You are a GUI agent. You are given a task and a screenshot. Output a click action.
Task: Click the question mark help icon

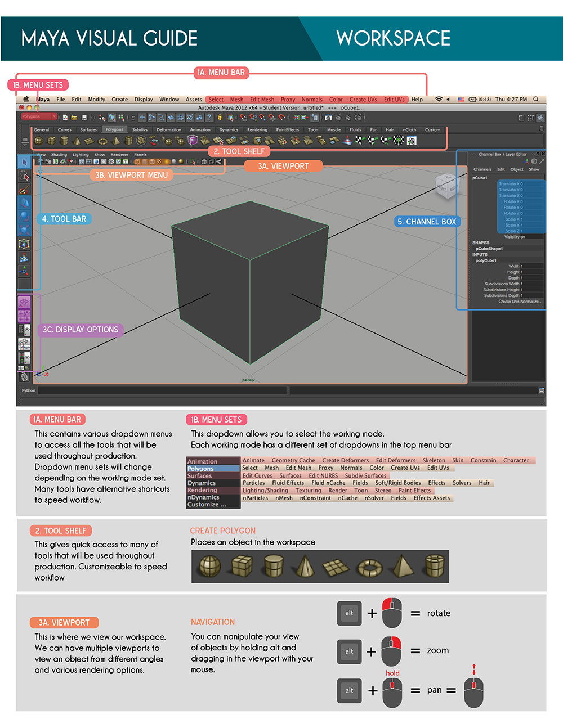click(209, 118)
